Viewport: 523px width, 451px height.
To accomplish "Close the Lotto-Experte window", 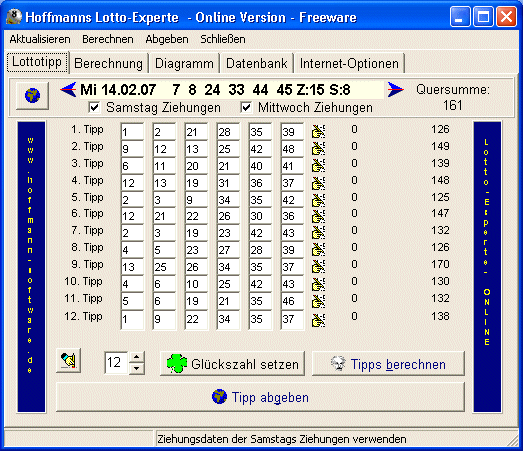I will (506, 17).
